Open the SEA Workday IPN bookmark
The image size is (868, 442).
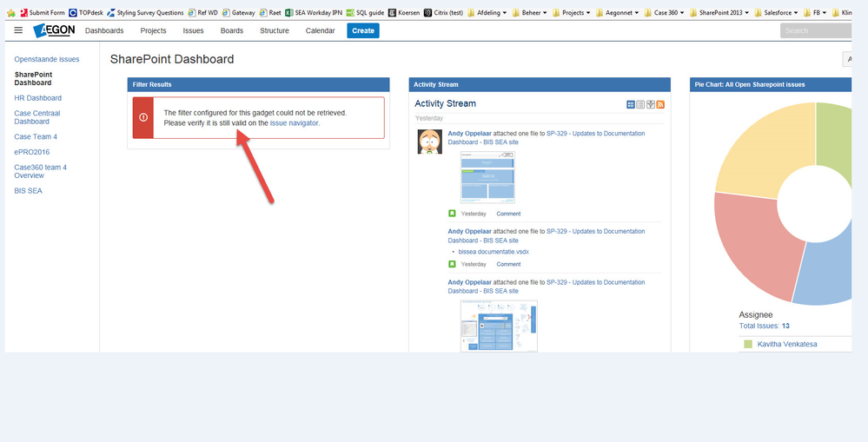(x=314, y=13)
